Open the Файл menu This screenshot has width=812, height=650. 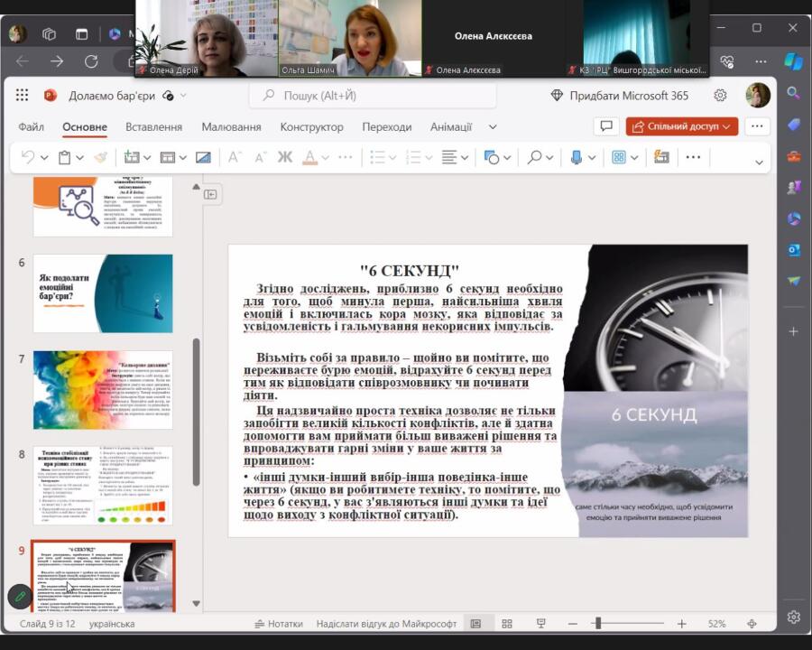tap(31, 126)
